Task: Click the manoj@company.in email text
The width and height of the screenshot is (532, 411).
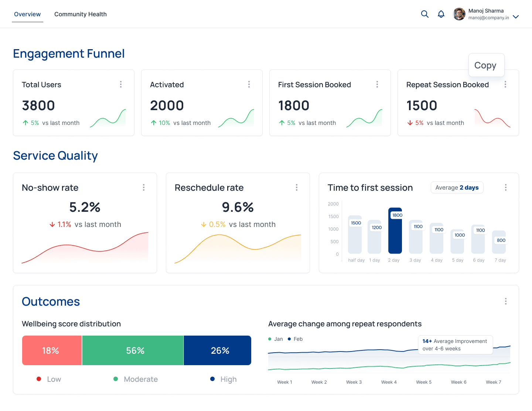Action: 489,18
